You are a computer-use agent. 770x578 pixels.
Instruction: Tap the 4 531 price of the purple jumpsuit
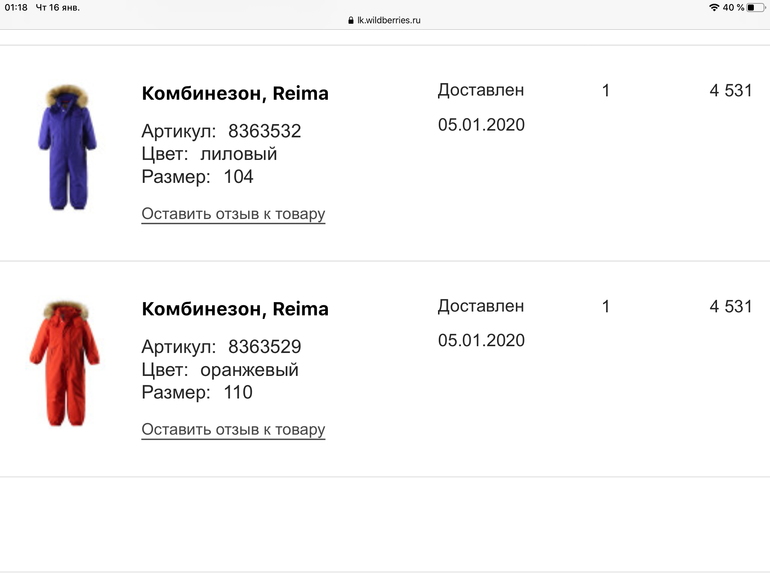point(730,90)
